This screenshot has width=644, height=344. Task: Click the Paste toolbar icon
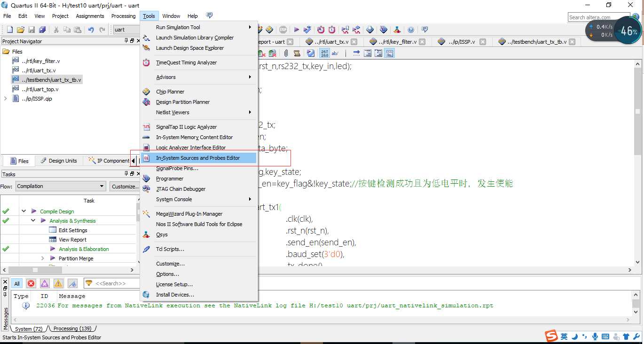tap(77, 30)
